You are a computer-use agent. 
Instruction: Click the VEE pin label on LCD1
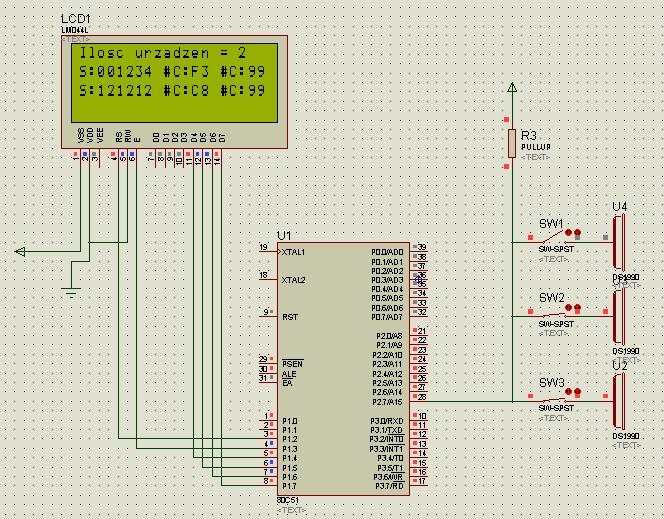pyautogui.click(x=100, y=135)
